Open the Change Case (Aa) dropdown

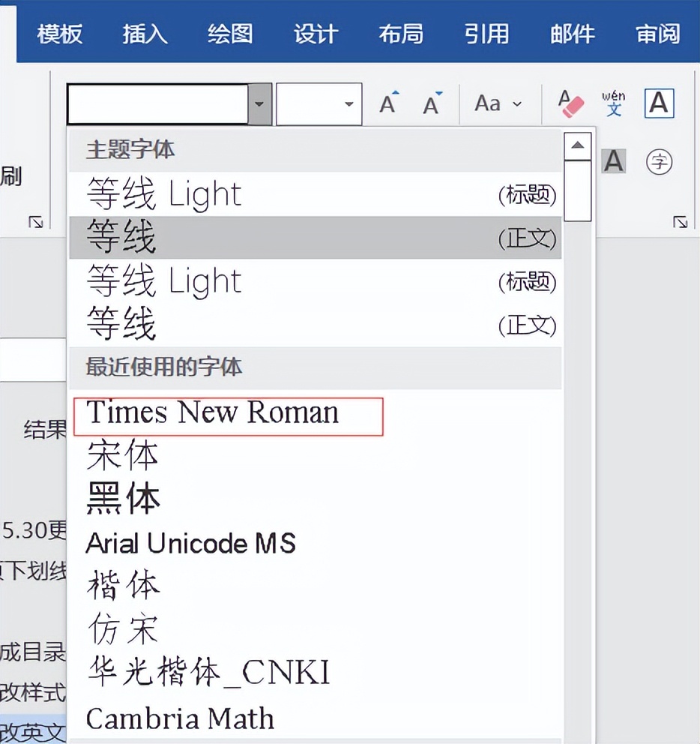pyautogui.click(x=495, y=103)
